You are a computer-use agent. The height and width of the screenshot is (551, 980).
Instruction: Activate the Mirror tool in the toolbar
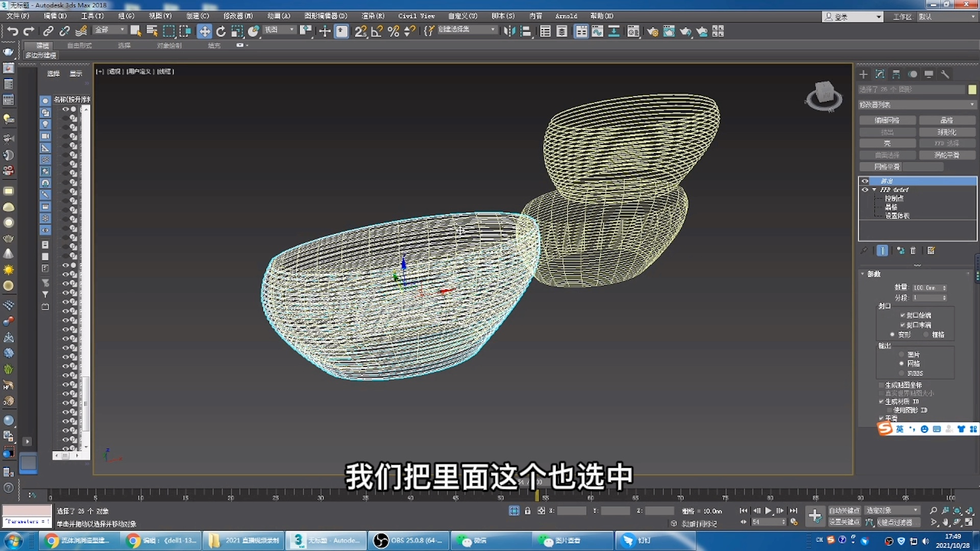509,31
